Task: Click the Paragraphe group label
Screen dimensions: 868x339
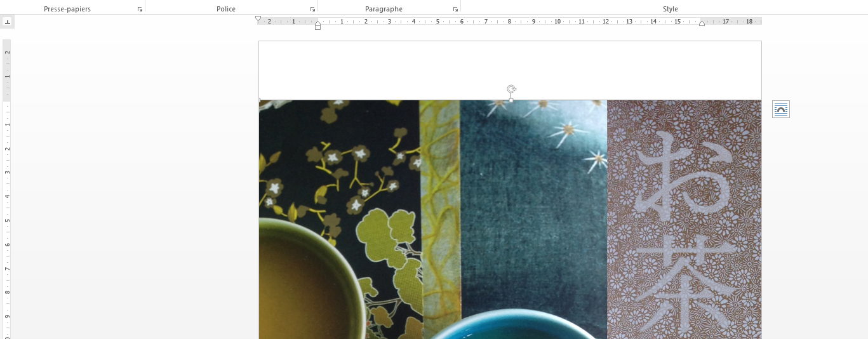Action: tap(384, 10)
